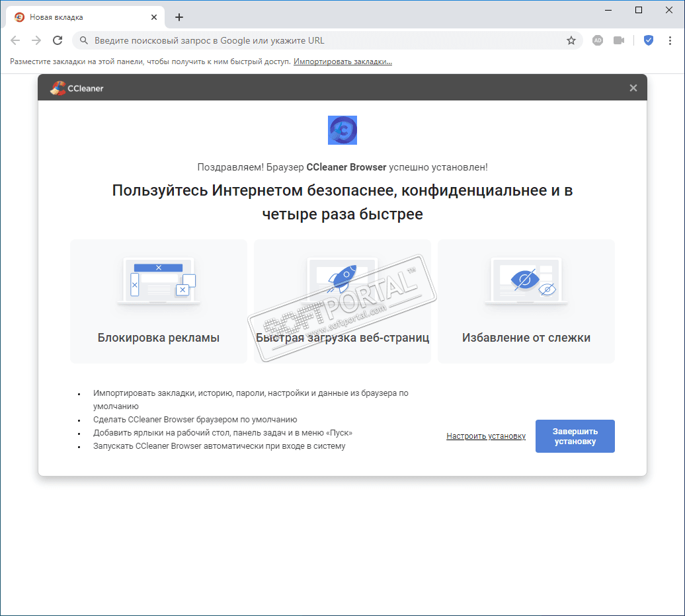This screenshot has height=616, width=685.
Task: Click text about Добавить ярлыки на рабочий стол
Action: click(222, 433)
